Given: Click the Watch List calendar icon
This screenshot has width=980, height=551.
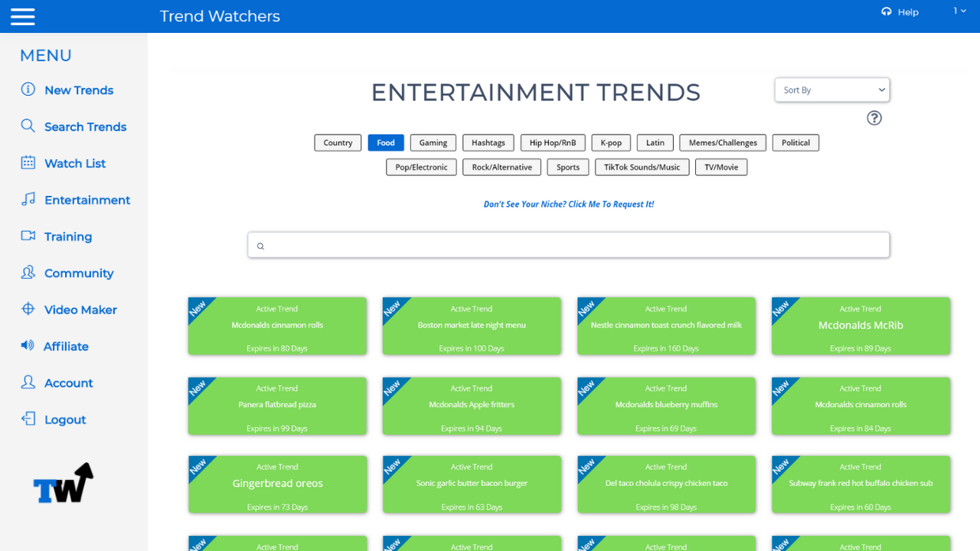Looking at the screenshot, I should [28, 162].
